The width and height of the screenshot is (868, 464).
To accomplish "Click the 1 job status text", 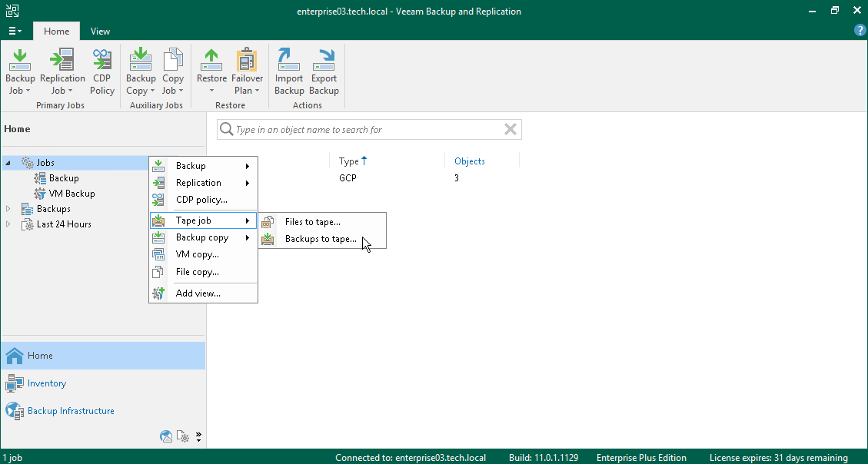I will [12, 458].
